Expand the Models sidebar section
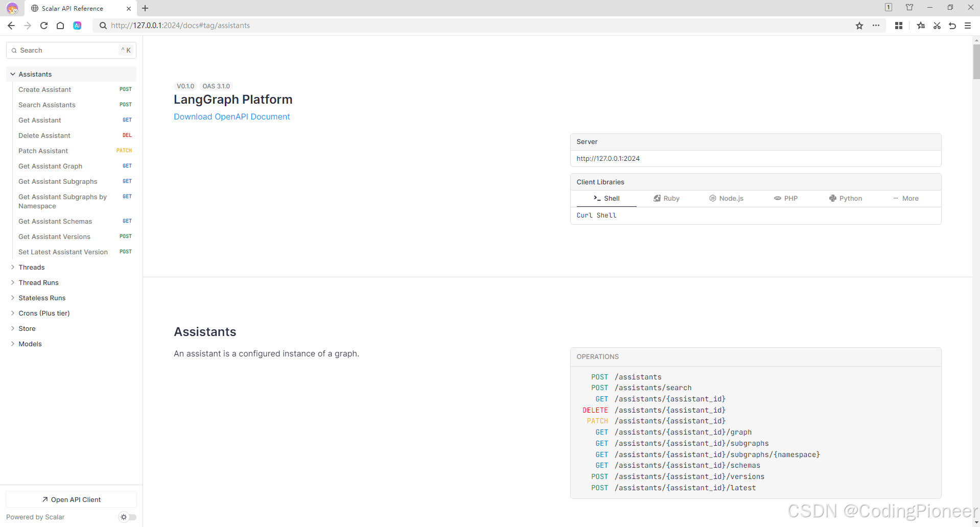Screen dimensions: 980x527 (x=13, y=344)
